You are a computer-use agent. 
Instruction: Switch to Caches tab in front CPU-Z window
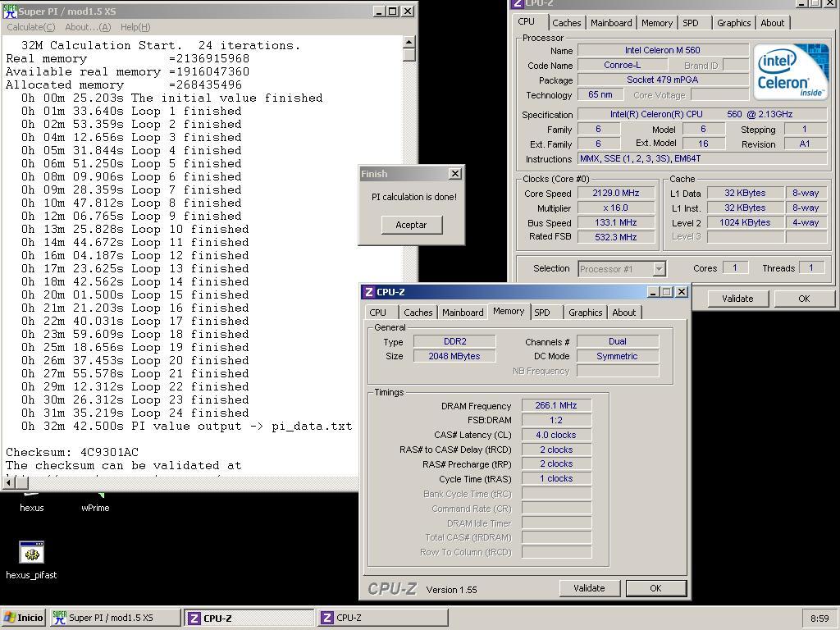418,313
